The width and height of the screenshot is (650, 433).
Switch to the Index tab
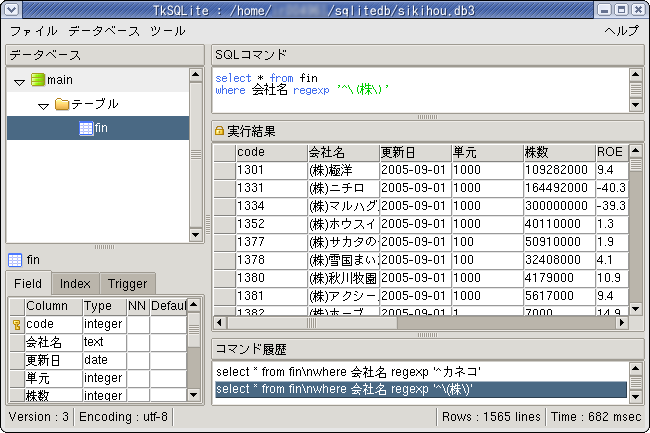[74, 284]
